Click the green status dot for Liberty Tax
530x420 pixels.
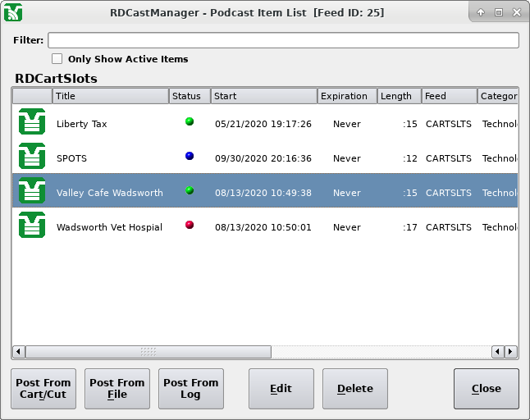(190, 121)
